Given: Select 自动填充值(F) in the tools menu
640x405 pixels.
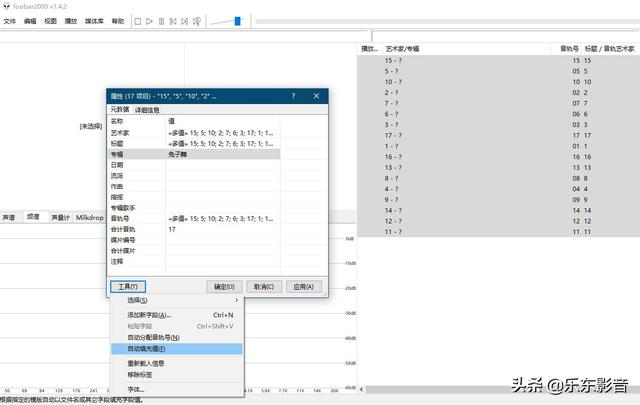Looking at the screenshot, I should (177, 349).
